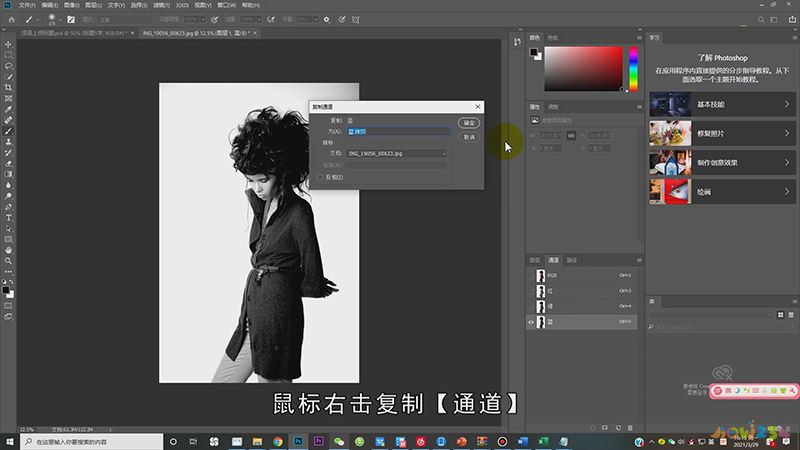Toggle link width and height icon
Image resolution: width=800 pixels, height=450 pixels.
(x=571, y=135)
